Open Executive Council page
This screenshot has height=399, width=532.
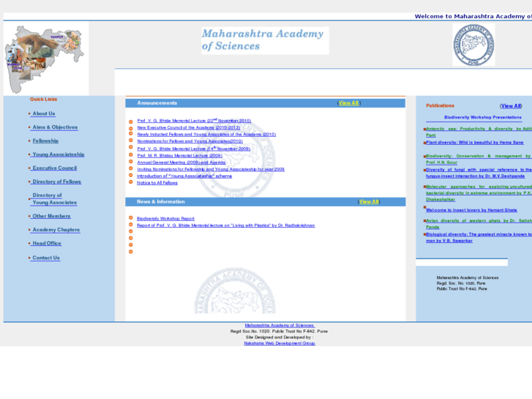coord(55,168)
